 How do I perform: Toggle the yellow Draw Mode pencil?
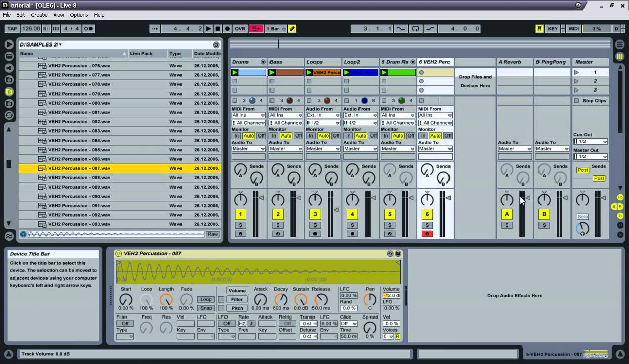(x=292, y=29)
